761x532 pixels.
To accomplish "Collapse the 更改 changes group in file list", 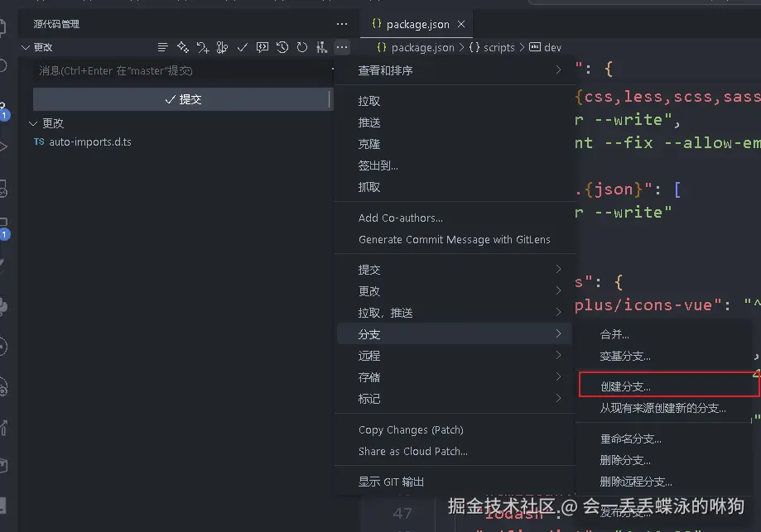I will pos(33,123).
